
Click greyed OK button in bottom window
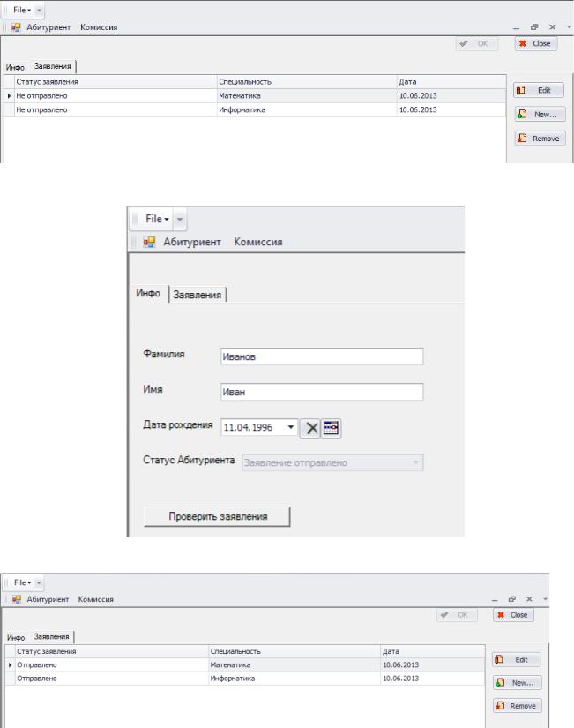tap(457, 615)
